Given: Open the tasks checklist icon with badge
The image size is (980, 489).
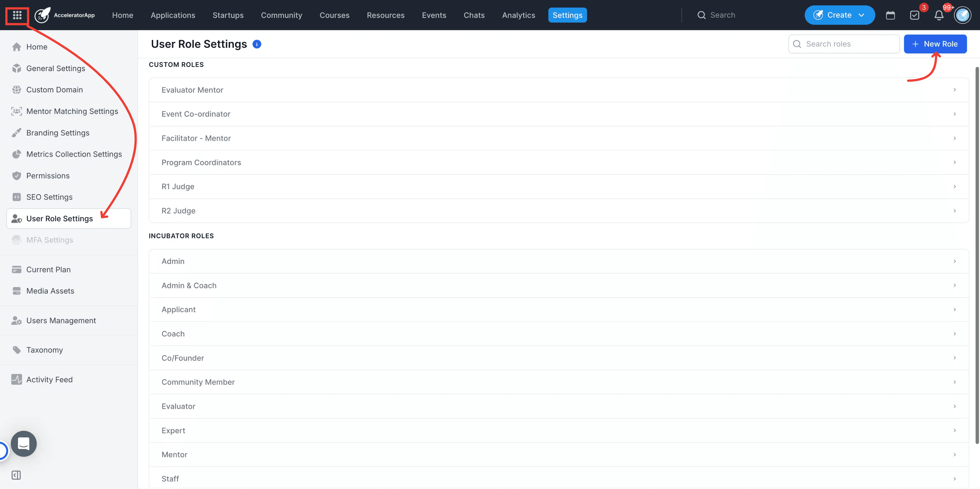Looking at the screenshot, I should click(x=914, y=15).
